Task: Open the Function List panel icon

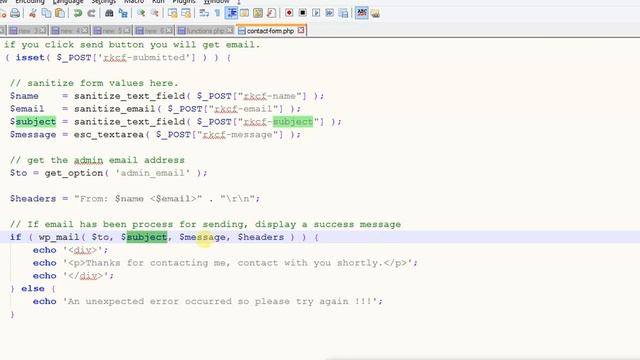Action: (x=271, y=13)
